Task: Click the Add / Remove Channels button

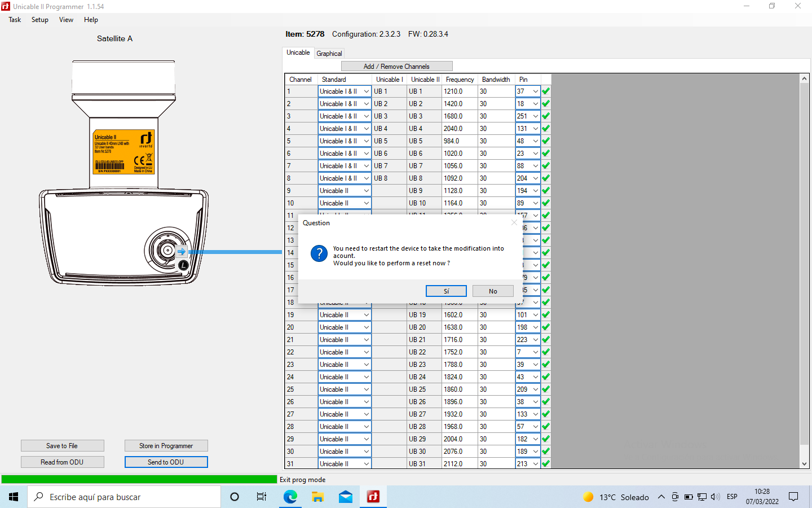Action: [x=396, y=67]
